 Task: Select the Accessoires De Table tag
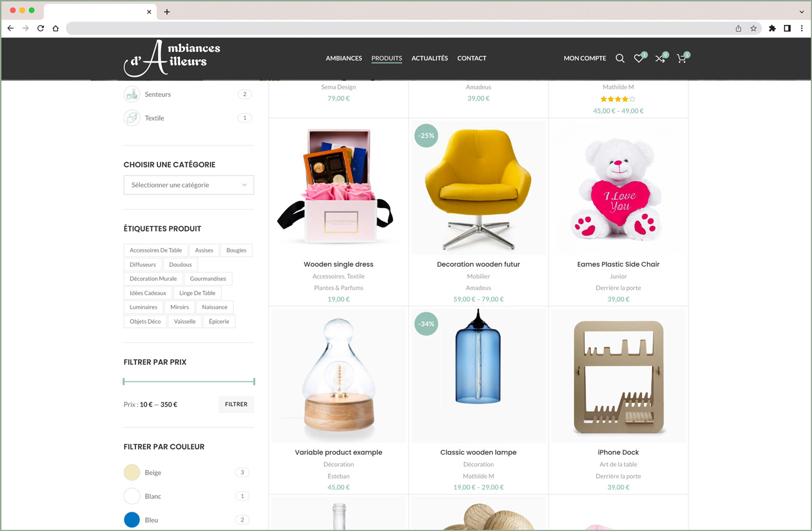point(156,251)
